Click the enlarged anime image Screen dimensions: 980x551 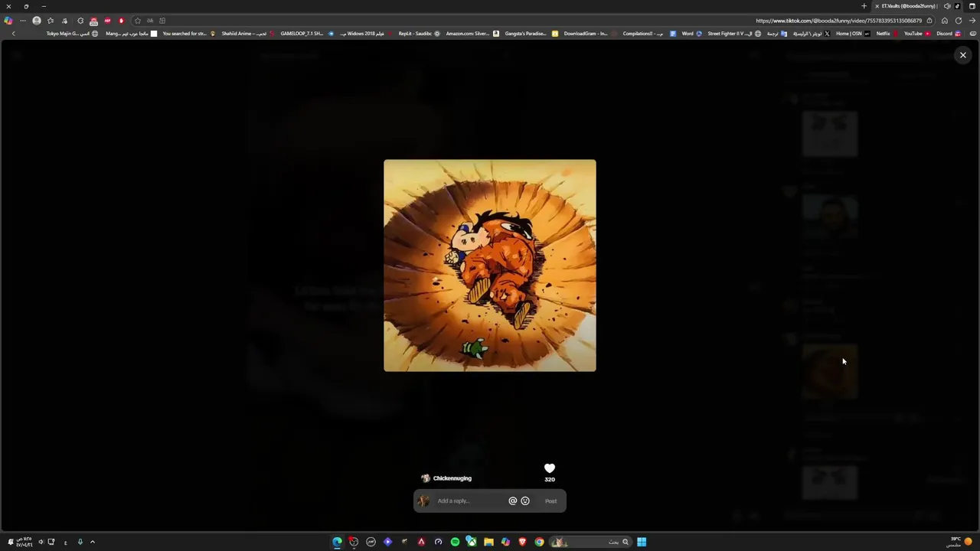490,266
